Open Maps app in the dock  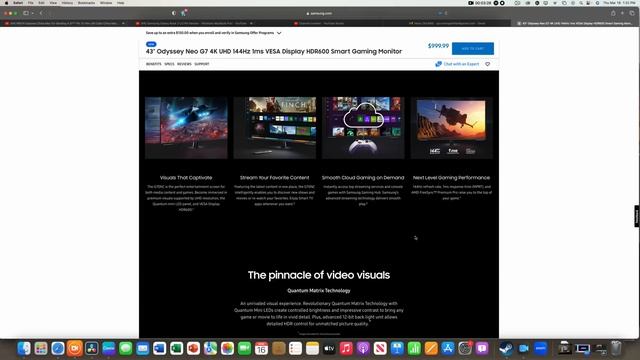click(x=210, y=348)
